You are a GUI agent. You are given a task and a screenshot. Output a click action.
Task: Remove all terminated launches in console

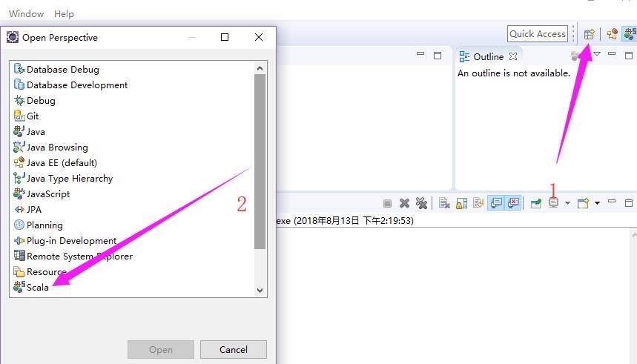[421, 203]
